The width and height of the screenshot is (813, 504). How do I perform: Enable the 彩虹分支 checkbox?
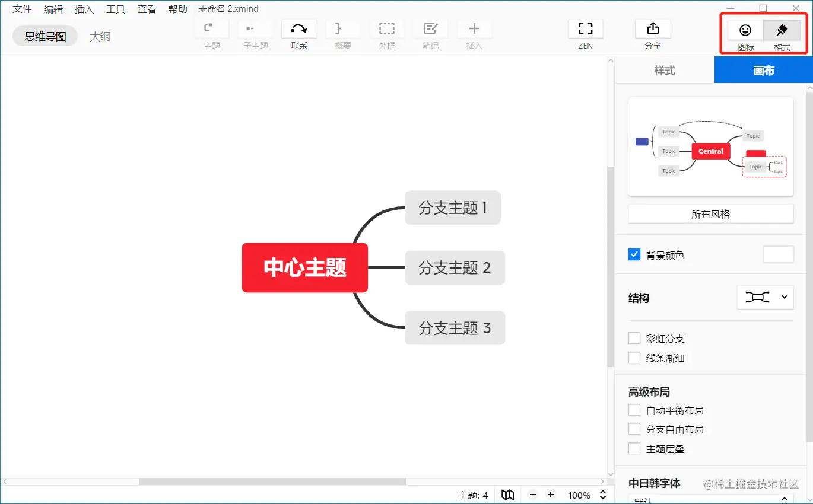[634, 339]
